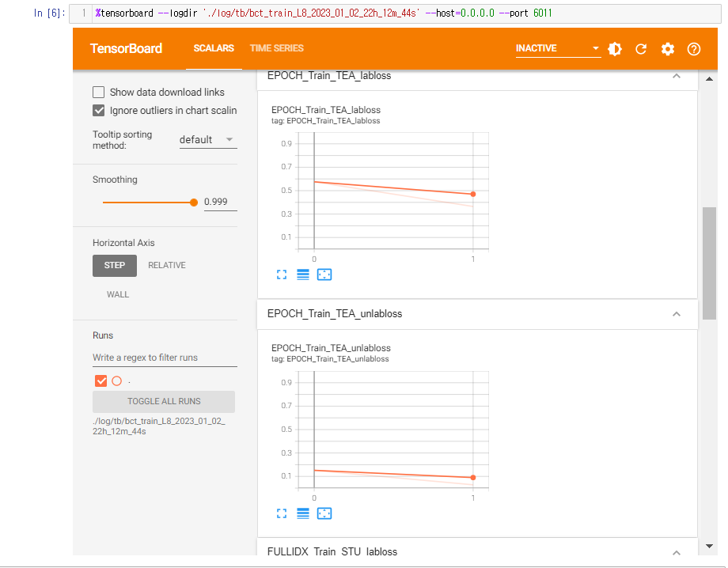The width and height of the screenshot is (728, 568).
Task: Uncheck Ignore outliers in chart scaling
Action: (98, 111)
